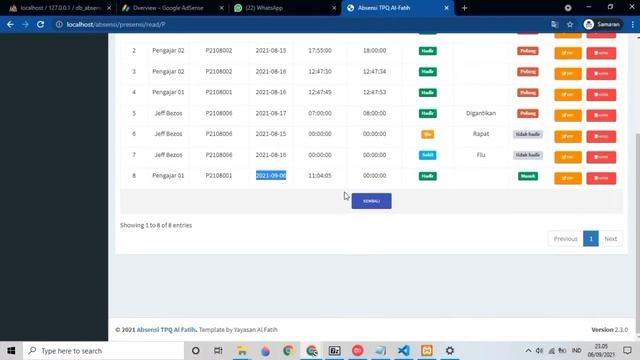Viewport: 640px width, 360px height.
Task: Show hidden system tray icons
Action: (x=528, y=351)
